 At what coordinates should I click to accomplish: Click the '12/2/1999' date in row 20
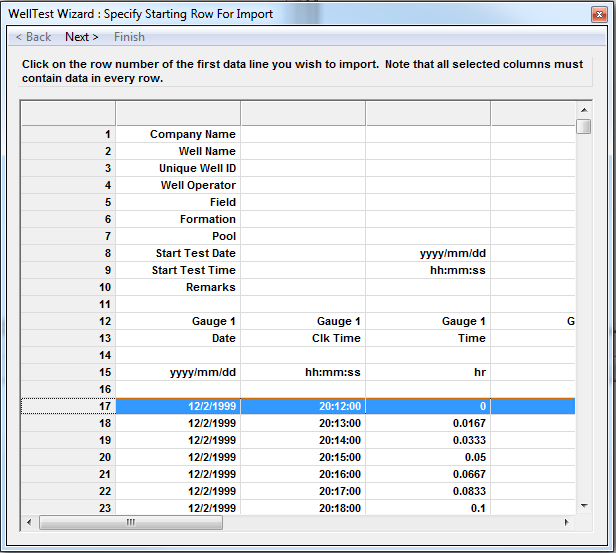(178, 457)
